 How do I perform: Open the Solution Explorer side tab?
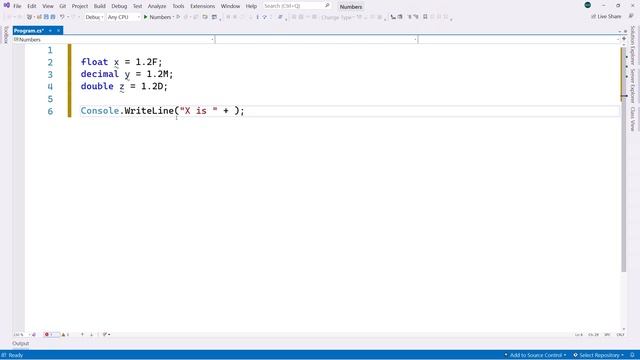(x=633, y=45)
